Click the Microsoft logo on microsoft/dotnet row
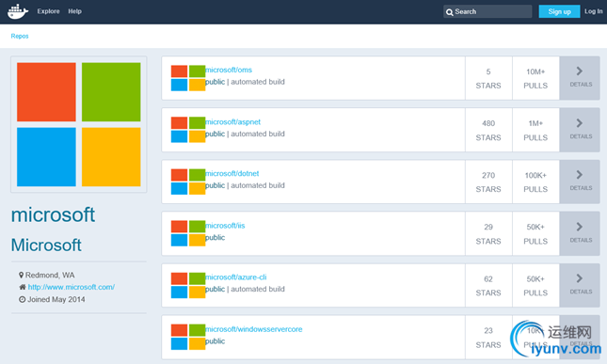The image size is (607, 364). coord(188,182)
